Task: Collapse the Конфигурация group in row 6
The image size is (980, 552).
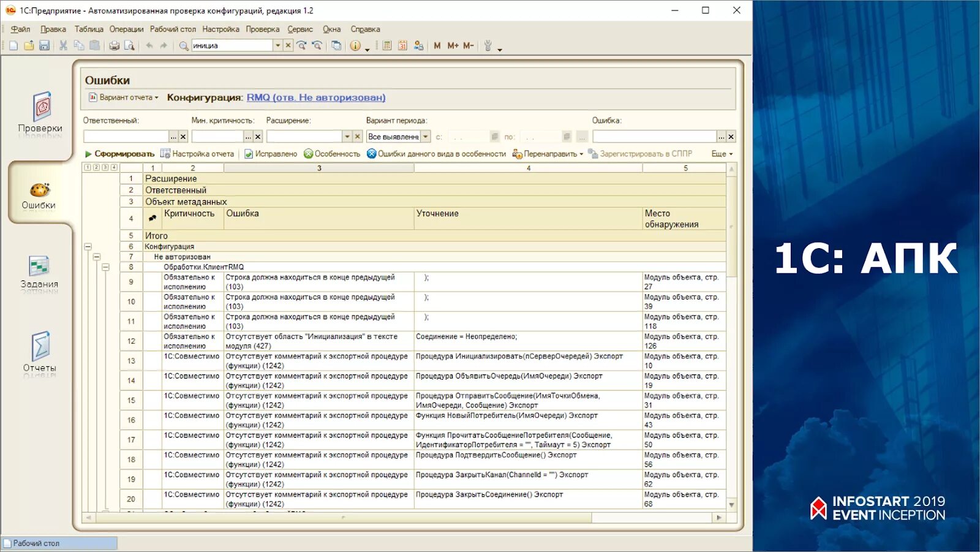Action: tap(88, 246)
